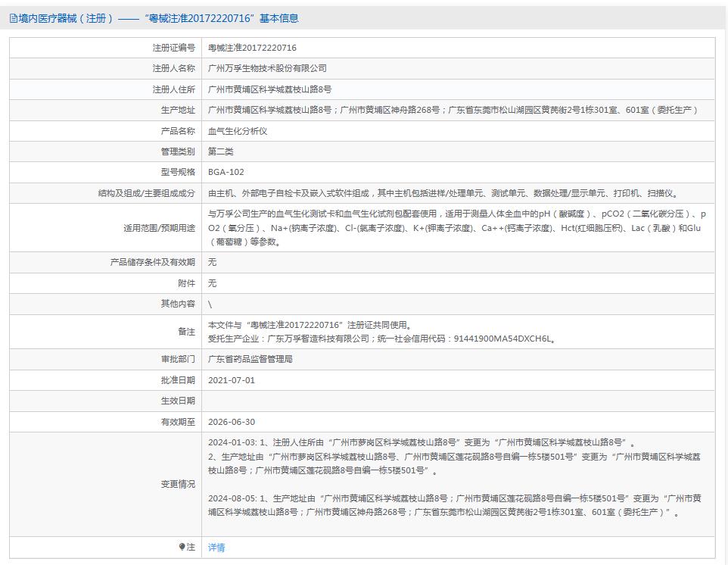Select production address value mentioning 神舟路268号

click(x=453, y=110)
